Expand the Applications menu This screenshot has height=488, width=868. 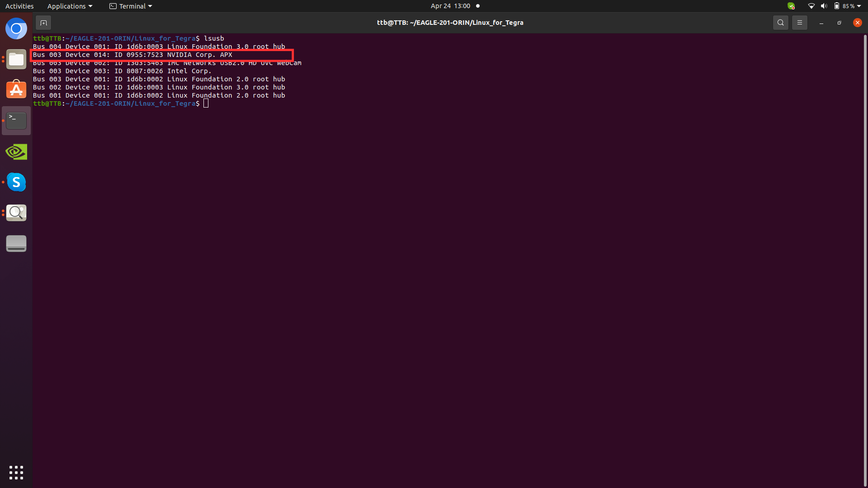point(70,6)
